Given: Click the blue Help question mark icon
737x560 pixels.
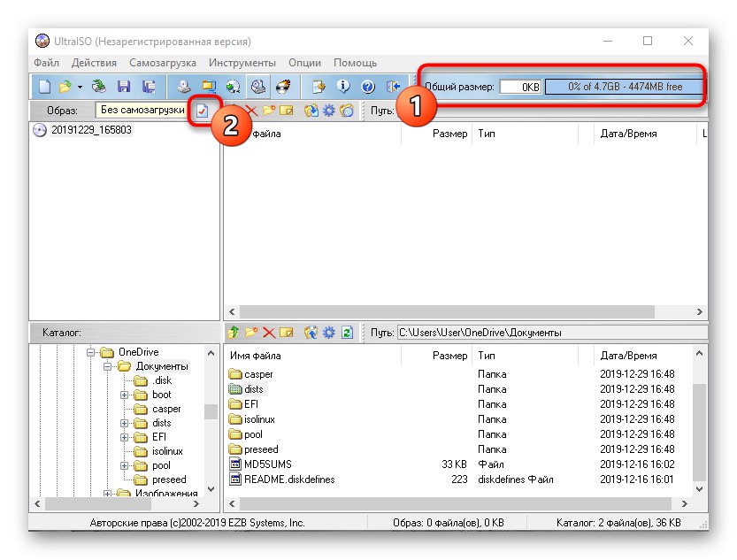Looking at the screenshot, I should (368, 87).
